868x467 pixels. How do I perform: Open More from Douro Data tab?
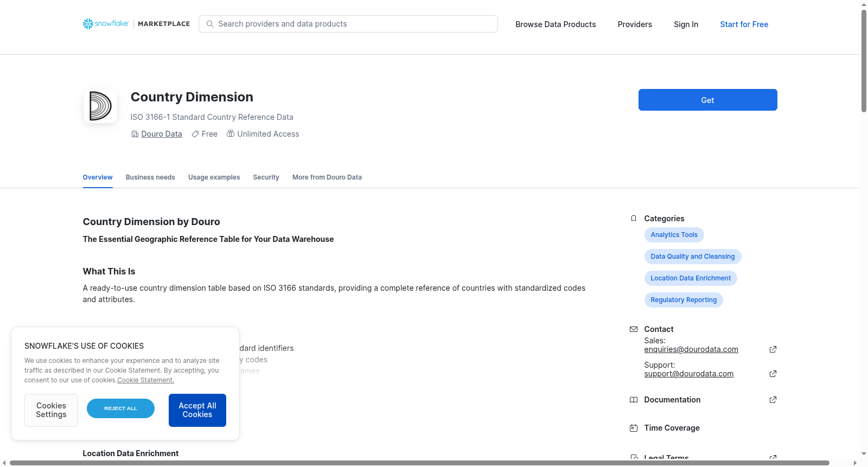pyautogui.click(x=327, y=177)
